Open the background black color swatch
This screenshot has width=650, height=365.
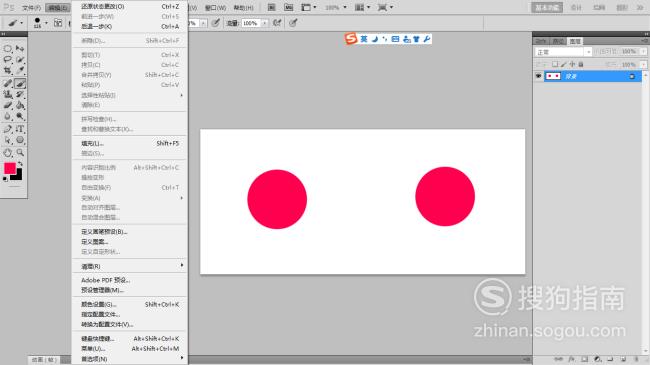(x=18, y=176)
